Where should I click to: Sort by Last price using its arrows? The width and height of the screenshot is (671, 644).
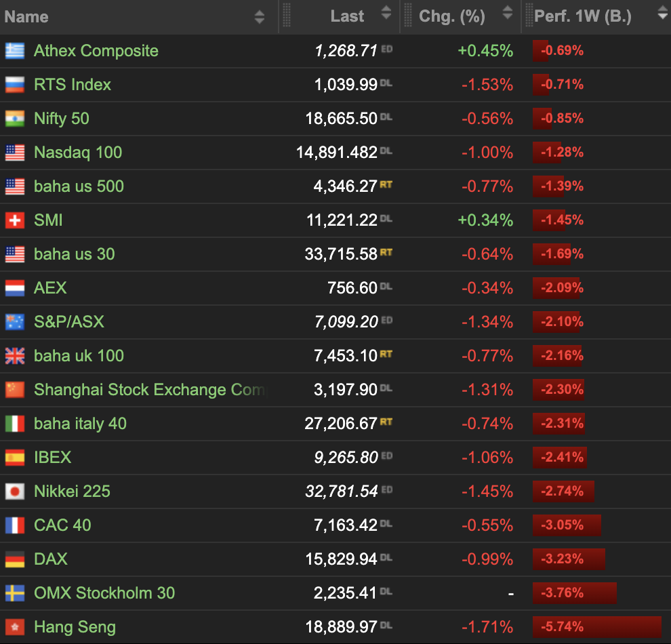point(386,12)
